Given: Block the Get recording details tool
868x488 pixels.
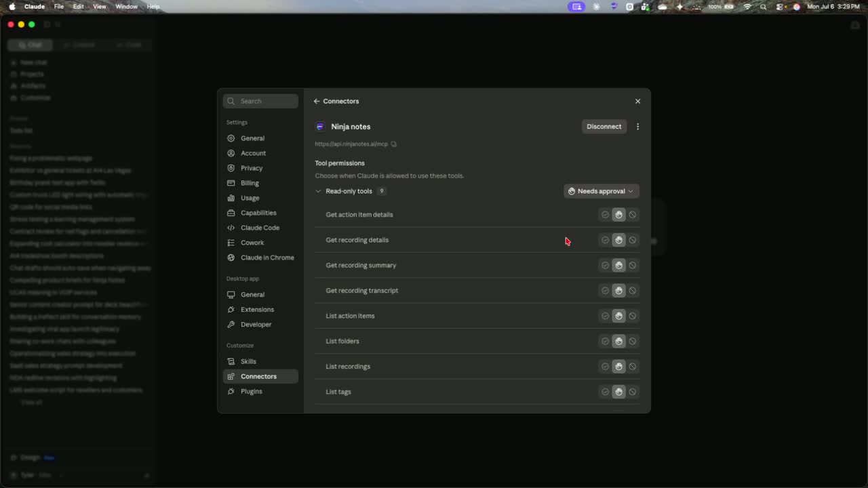Looking at the screenshot, I should click(633, 240).
